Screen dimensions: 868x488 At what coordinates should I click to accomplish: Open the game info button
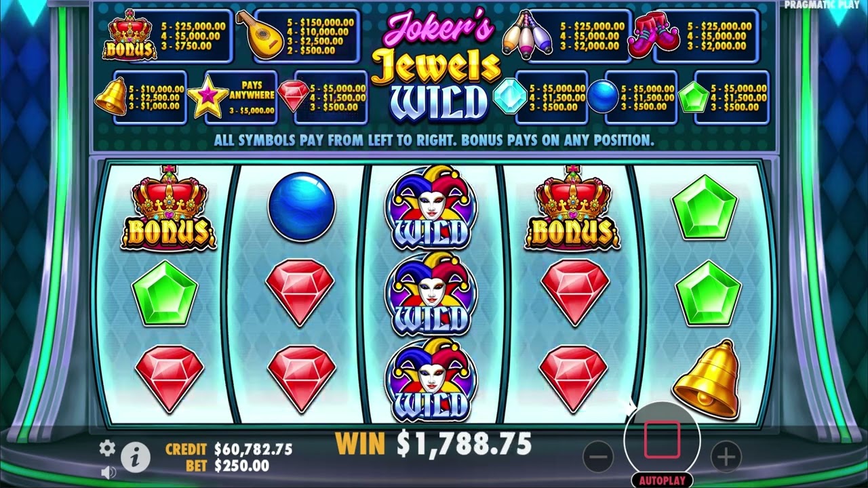click(x=136, y=458)
